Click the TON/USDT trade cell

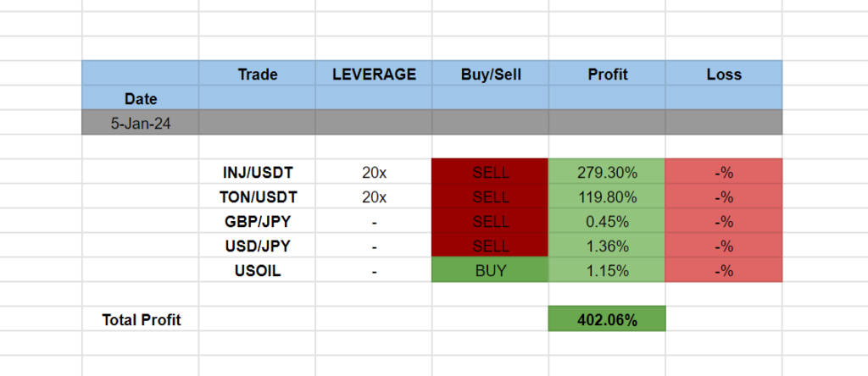pos(257,197)
